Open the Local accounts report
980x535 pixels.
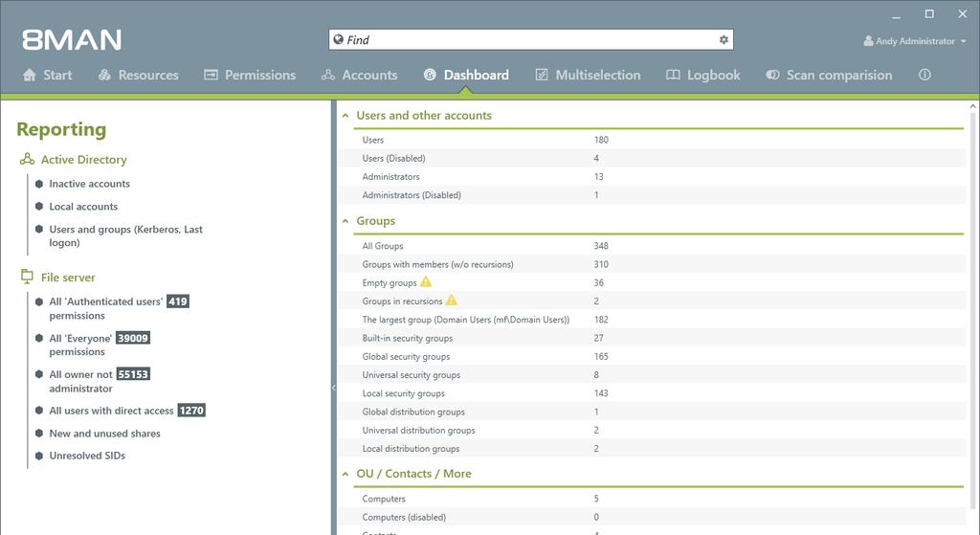[83, 207]
